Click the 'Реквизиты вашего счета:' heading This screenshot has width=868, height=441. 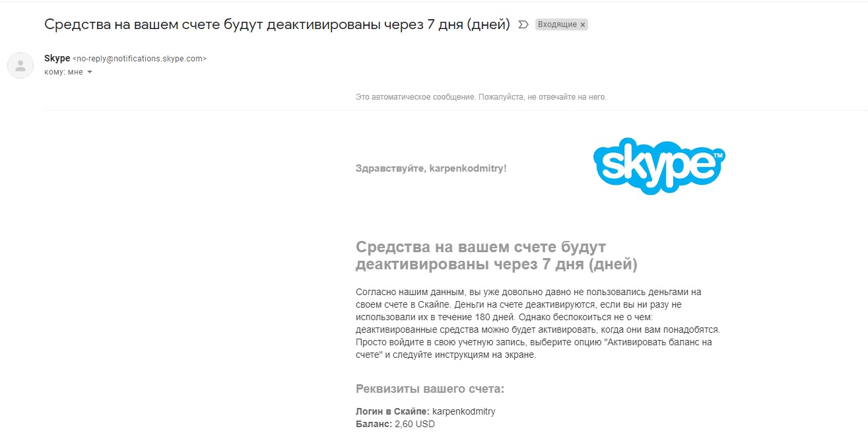point(430,389)
